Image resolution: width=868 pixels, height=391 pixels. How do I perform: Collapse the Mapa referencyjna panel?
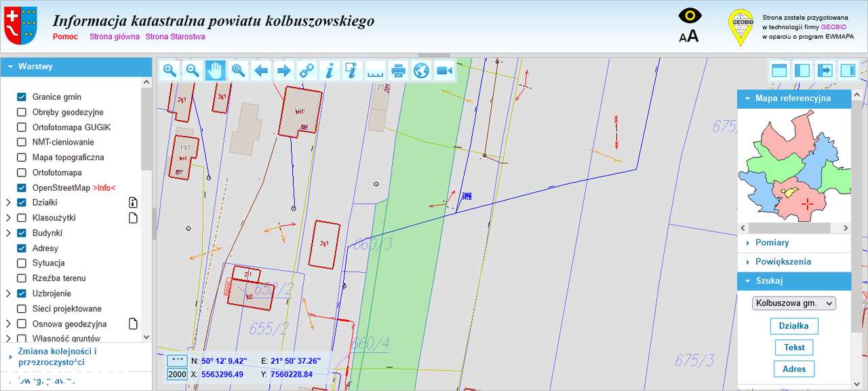(794, 98)
